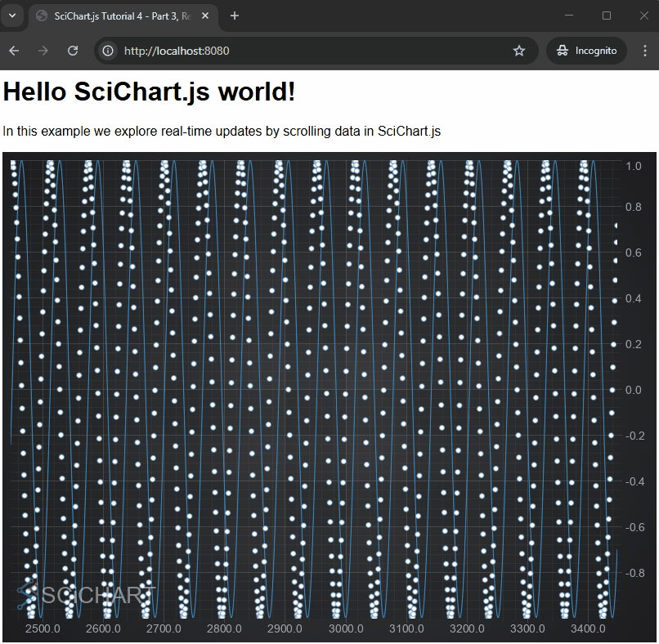Expand the tab search dropdown
Screen dimensions: 659x644
12,16
